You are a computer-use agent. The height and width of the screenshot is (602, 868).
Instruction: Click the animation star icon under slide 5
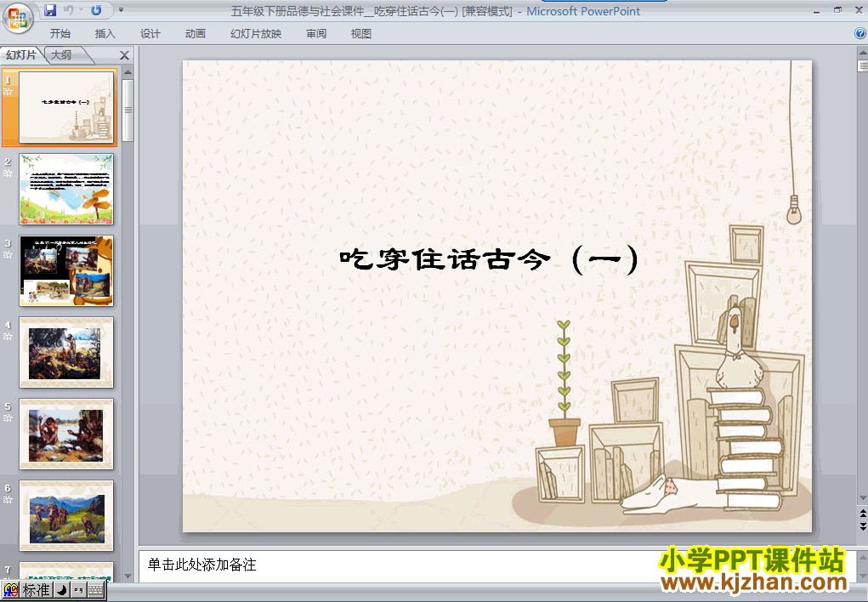tap(8, 418)
